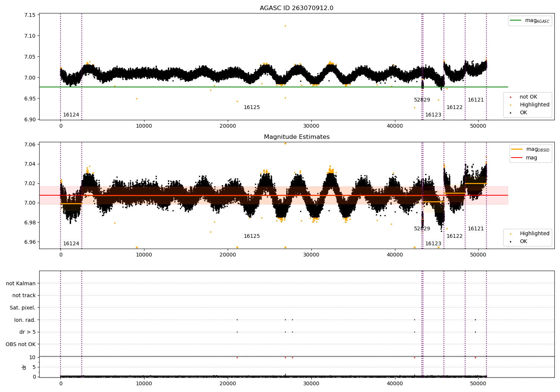Click obsid label 16123 in Magnitude Estimates plot
Viewport: 560px width, 392px height.
tap(433, 244)
